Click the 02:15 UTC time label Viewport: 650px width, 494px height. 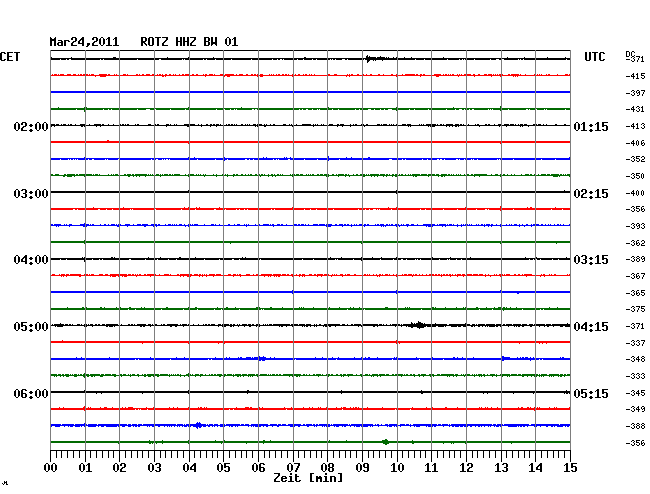point(591,194)
